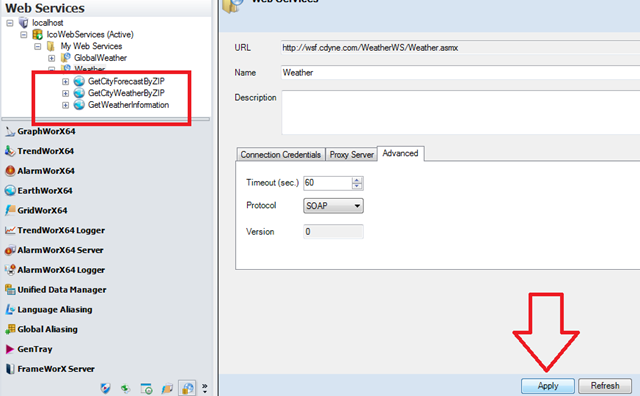This screenshot has width=640, height=396.
Task: Select the GetCityForecastByZIP method
Action: tap(126, 81)
